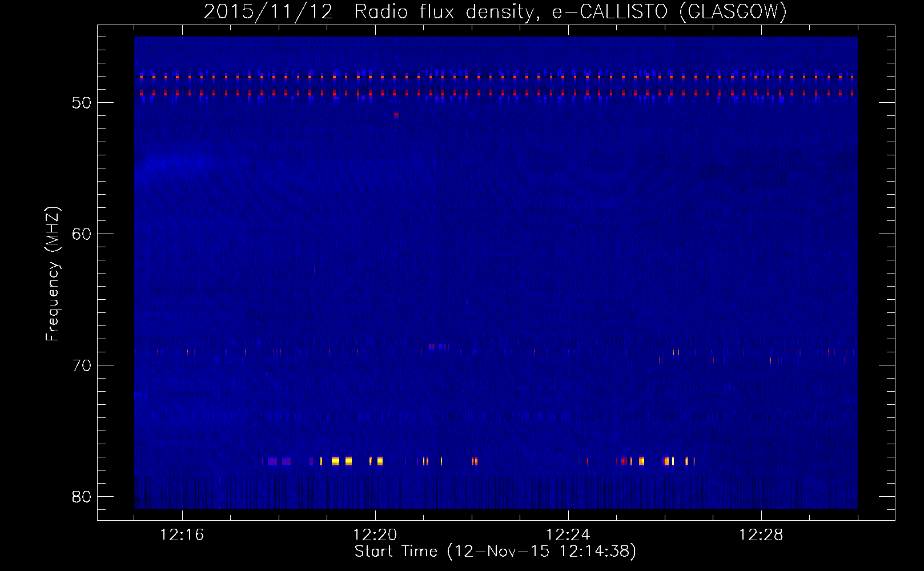Click the 12:28 time tick label

coord(761,535)
